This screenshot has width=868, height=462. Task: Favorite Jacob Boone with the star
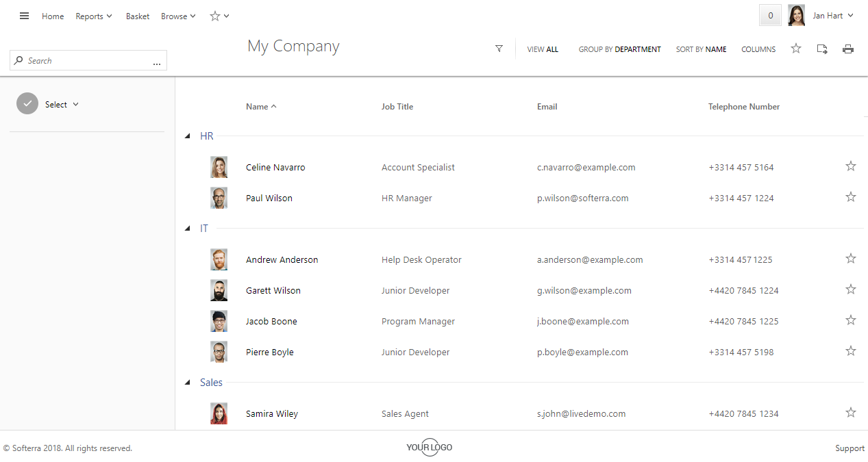pyautogui.click(x=851, y=320)
